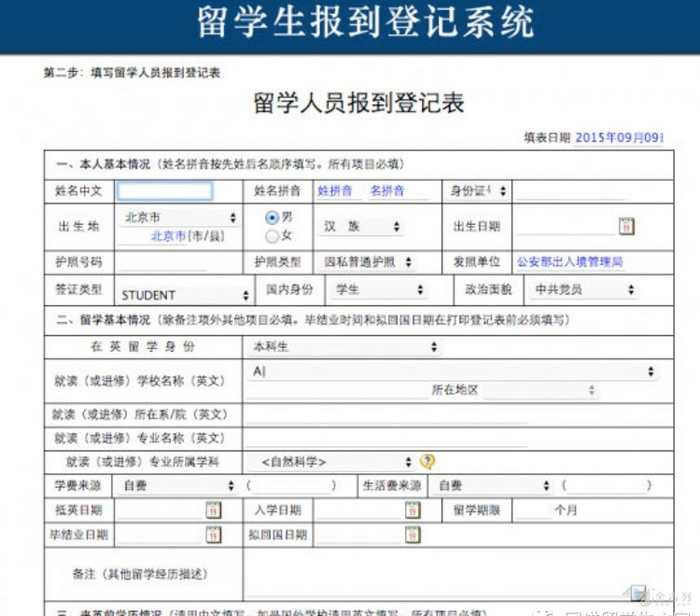The height and width of the screenshot is (616, 700).
Task: Click the 抵英日期 date input field
Action: (160, 511)
